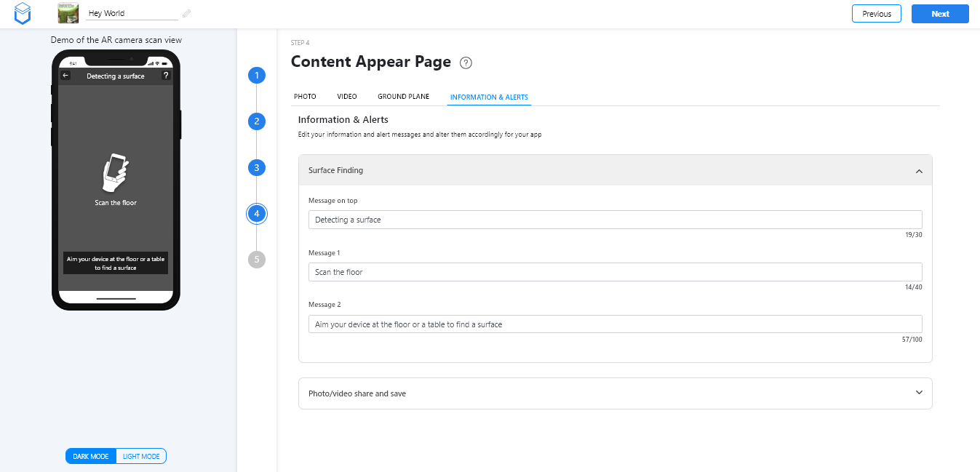Expand the Photo/video share and save section
The width and height of the screenshot is (980, 472).
[919, 393]
